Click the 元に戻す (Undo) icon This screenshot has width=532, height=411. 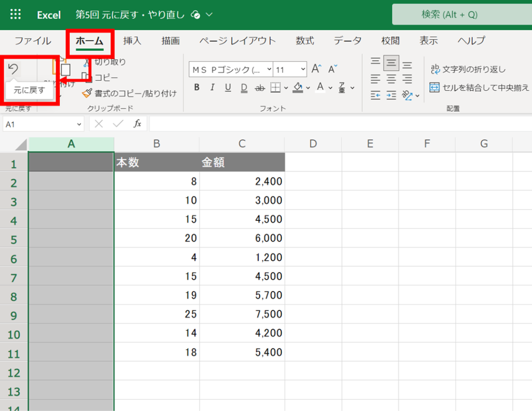(13, 68)
